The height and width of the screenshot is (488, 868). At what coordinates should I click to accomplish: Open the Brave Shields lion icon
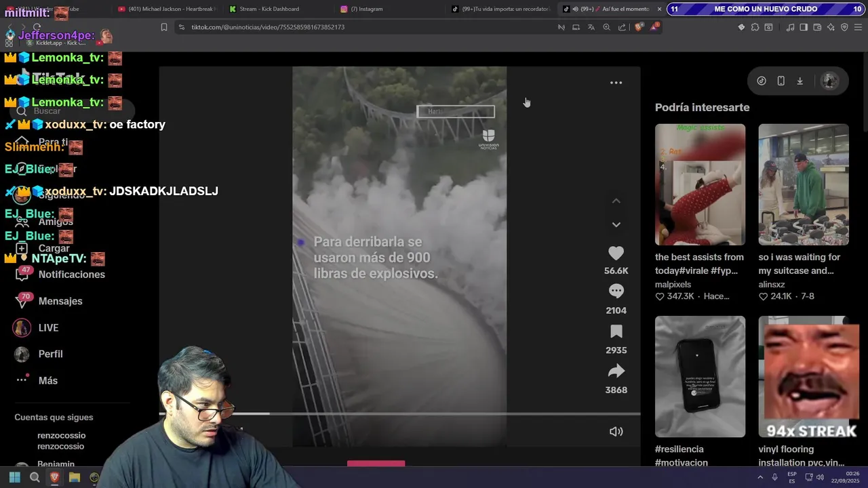pos(639,27)
